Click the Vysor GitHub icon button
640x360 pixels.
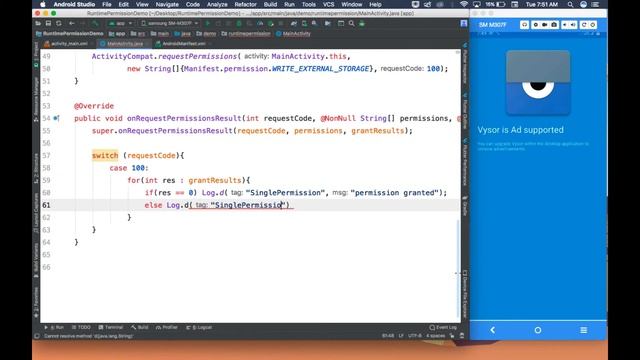(x=524, y=25)
